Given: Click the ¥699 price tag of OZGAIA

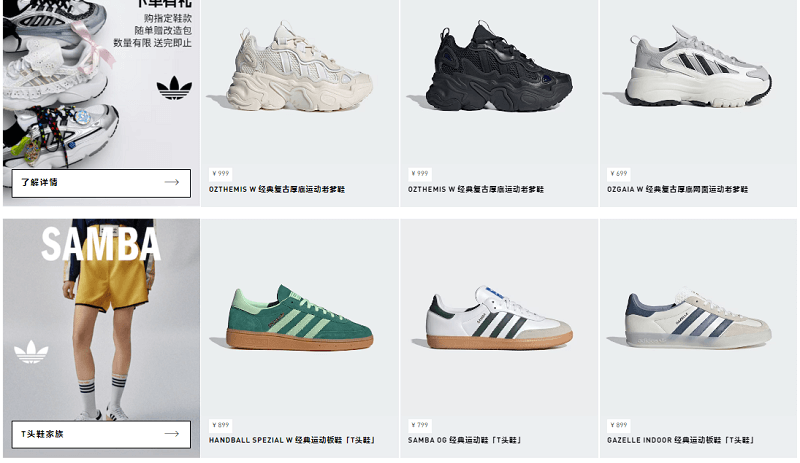Looking at the screenshot, I should click(x=619, y=174).
